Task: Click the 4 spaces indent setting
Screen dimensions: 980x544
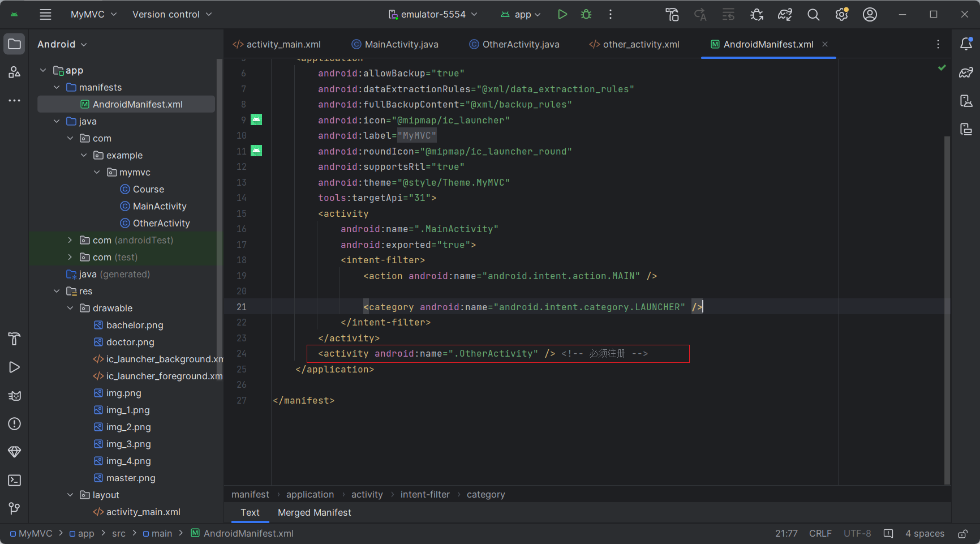Action: tap(925, 533)
